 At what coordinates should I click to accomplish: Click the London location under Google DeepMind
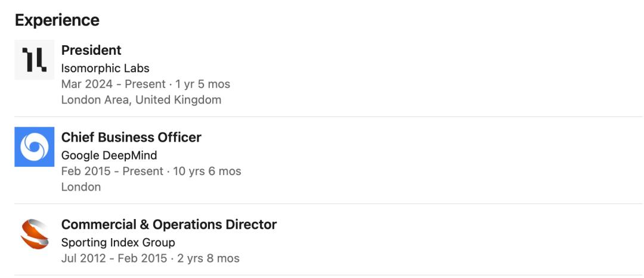pos(81,187)
